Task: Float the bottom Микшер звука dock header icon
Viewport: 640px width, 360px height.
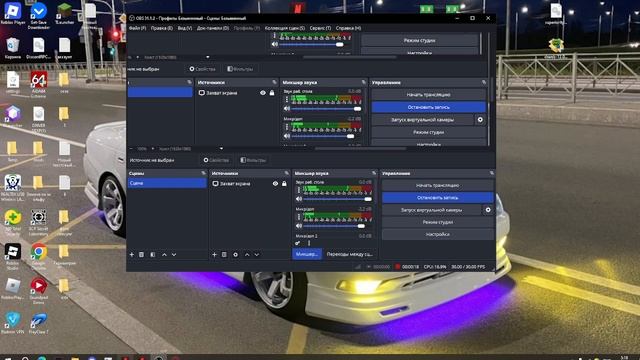Action: 374,173
